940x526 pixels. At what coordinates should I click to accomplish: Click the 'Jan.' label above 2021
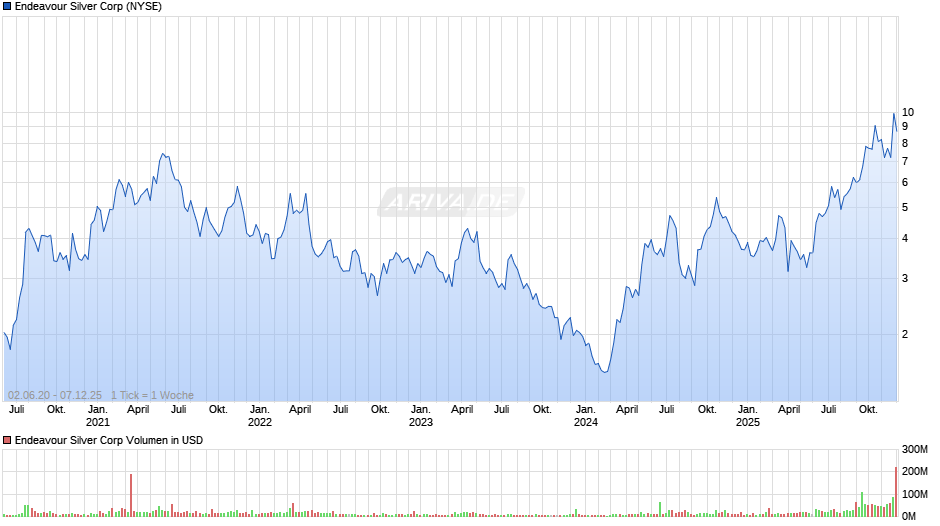pyautogui.click(x=98, y=410)
